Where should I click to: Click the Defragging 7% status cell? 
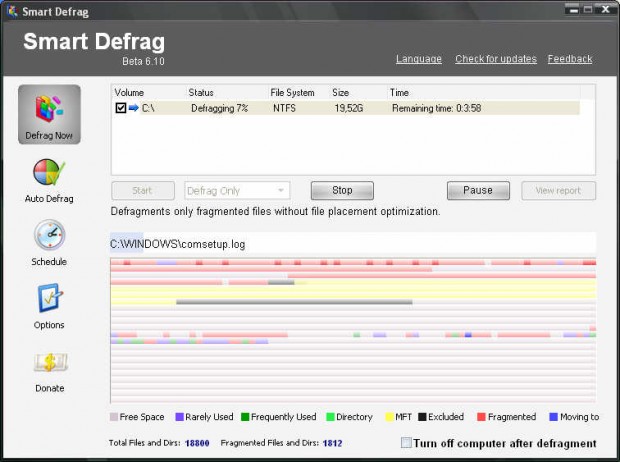tap(219, 108)
